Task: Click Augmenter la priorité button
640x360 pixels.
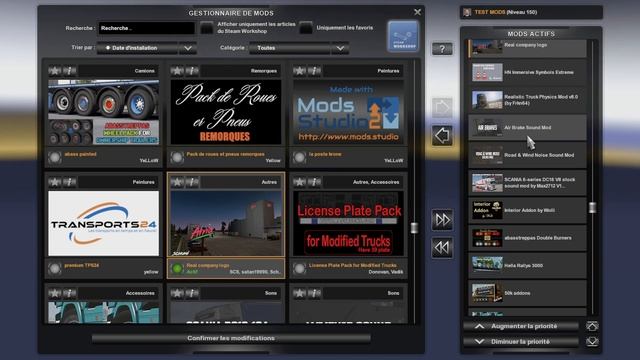Action: pos(521,326)
